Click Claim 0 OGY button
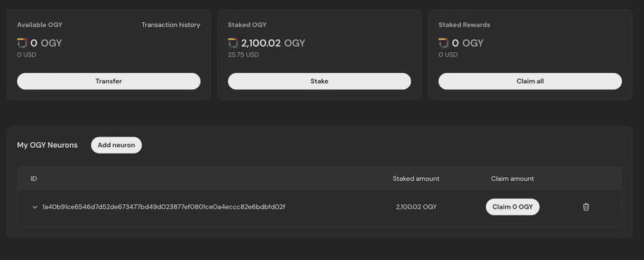644x260 pixels. coord(512,206)
